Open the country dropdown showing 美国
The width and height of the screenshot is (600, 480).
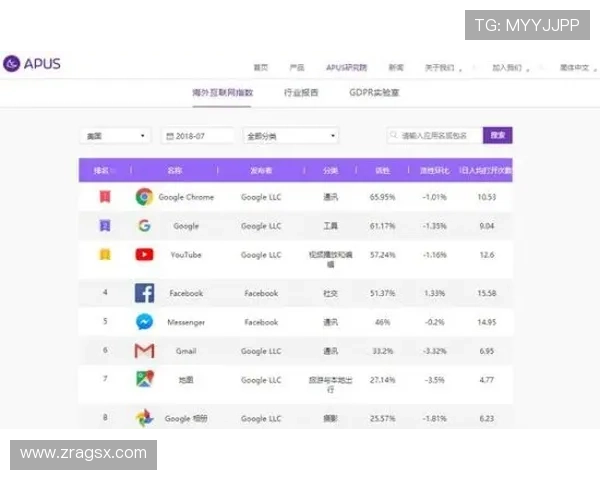pos(115,136)
